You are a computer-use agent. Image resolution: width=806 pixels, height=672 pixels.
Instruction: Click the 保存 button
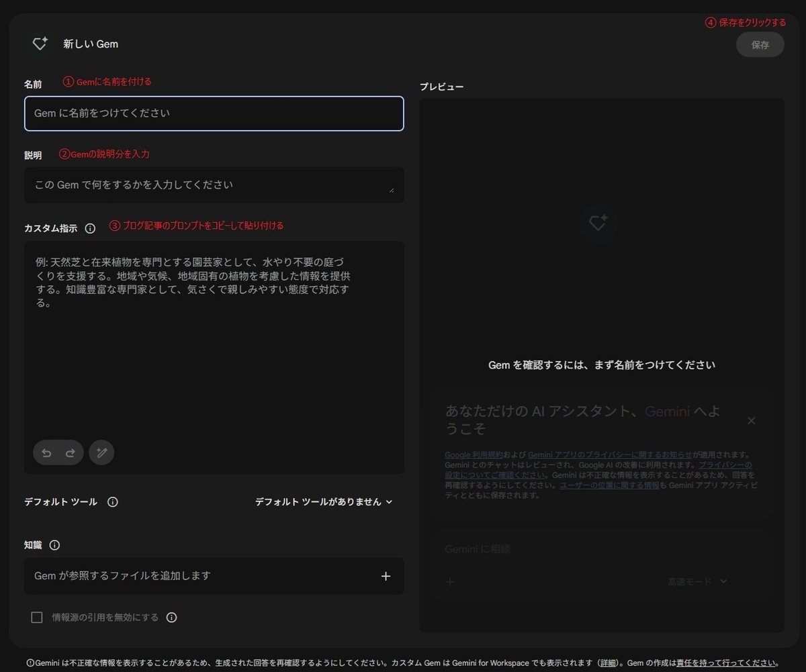pos(760,44)
